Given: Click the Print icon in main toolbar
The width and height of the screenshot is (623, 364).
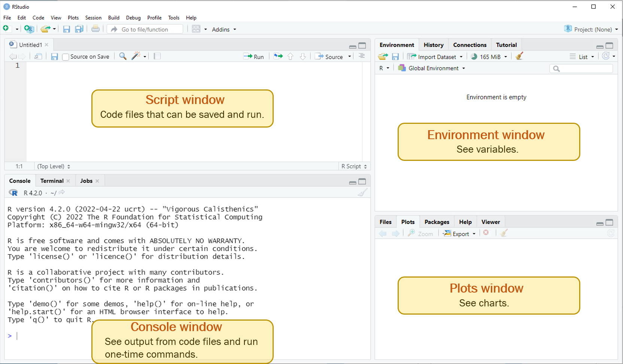Looking at the screenshot, I should (x=95, y=29).
